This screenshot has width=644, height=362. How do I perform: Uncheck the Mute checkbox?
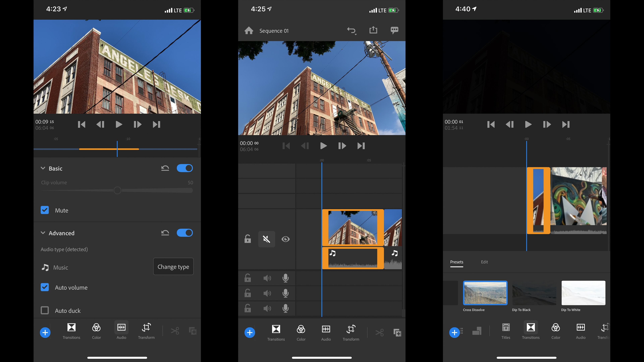(x=45, y=210)
